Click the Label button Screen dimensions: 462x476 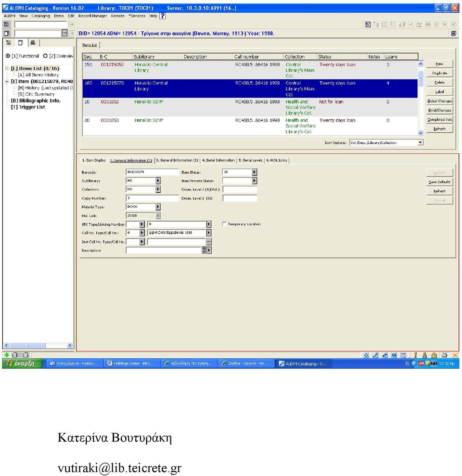[439, 92]
